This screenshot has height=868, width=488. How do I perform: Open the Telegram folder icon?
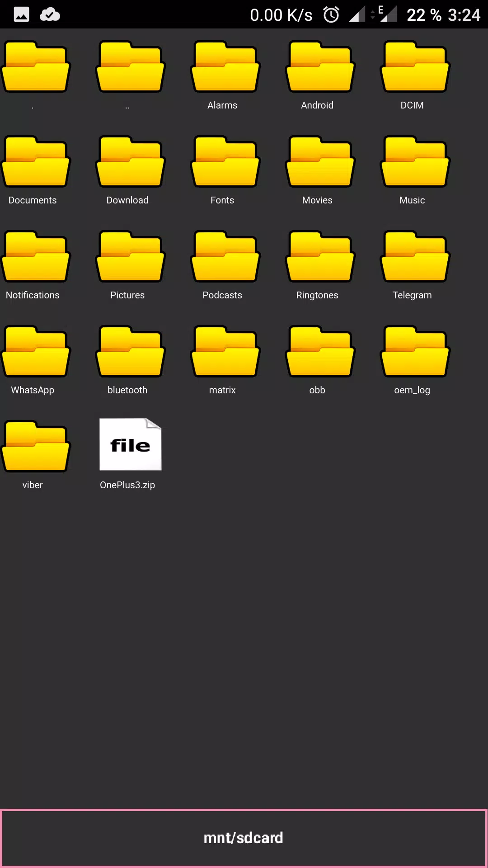click(415, 257)
